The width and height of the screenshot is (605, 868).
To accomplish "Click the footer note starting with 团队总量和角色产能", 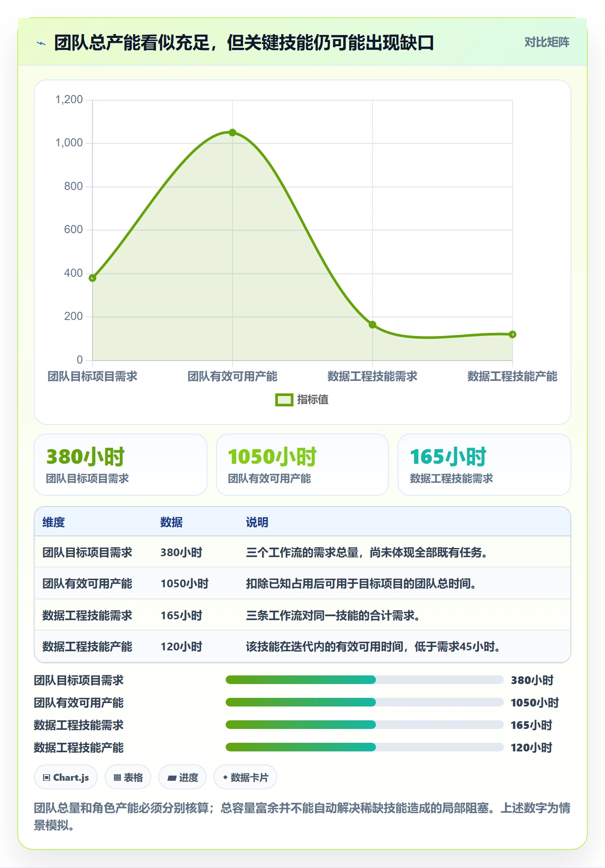I will (x=302, y=816).
